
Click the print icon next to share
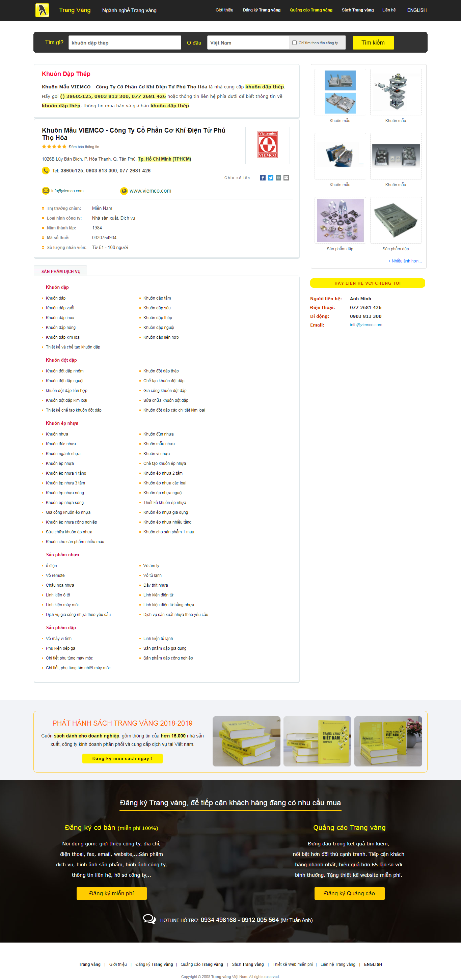pyautogui.click(x=278, y=178)
